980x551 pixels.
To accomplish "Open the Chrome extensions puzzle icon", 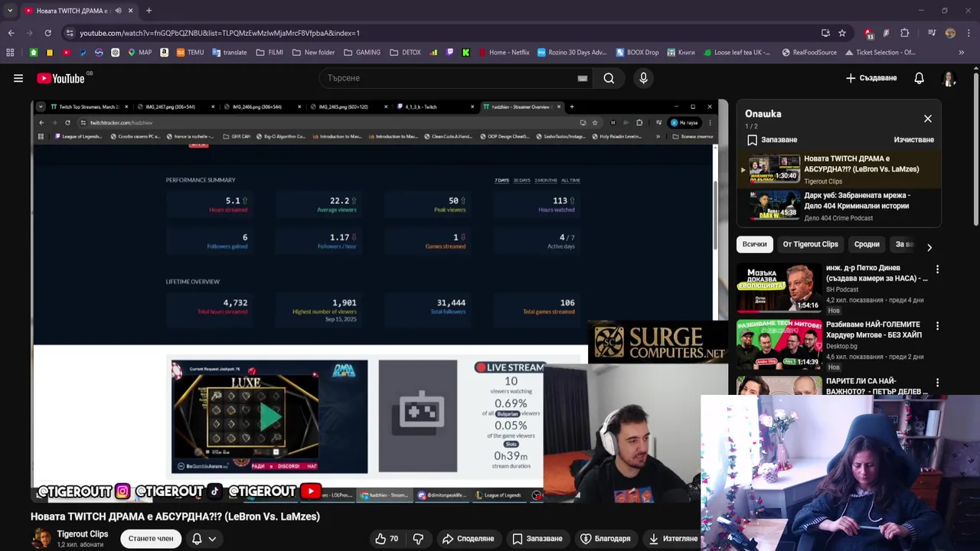I will pos(905,33).
